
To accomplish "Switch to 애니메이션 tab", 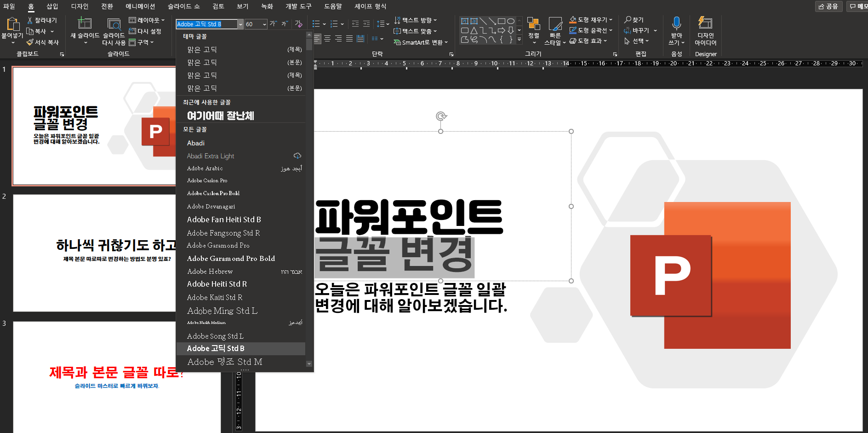I will (x=140, y=6).
